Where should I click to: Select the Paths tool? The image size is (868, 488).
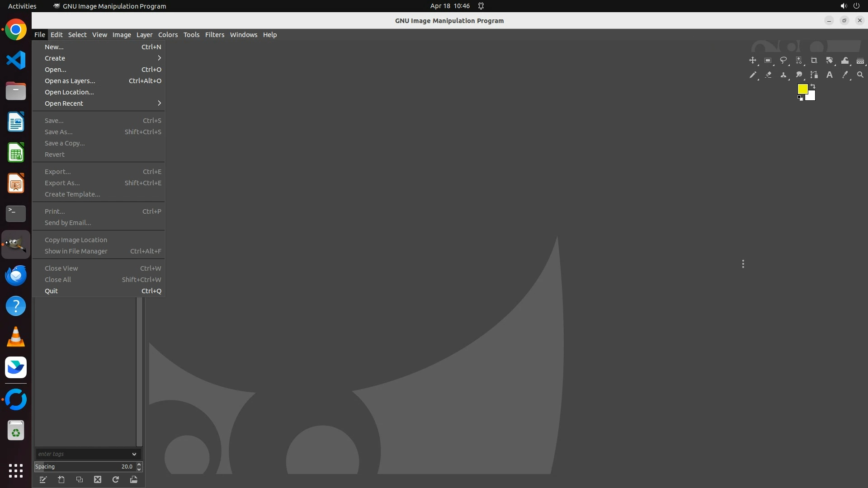click(x=814, y=75)
